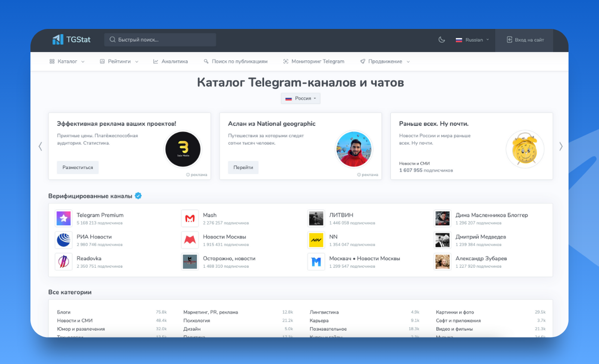Click the Аслан из National geographic title
Screen dimensions: 599x364
272,124
